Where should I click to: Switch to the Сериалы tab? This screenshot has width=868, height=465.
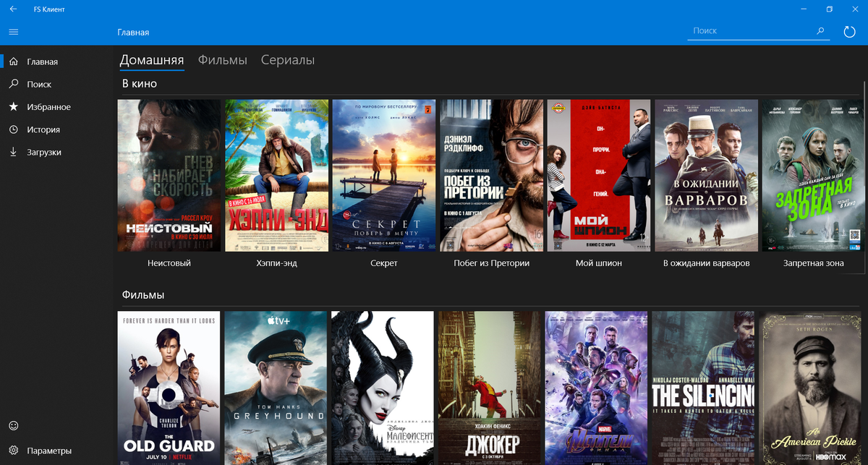pyautogui.click(x=288, y=61)
